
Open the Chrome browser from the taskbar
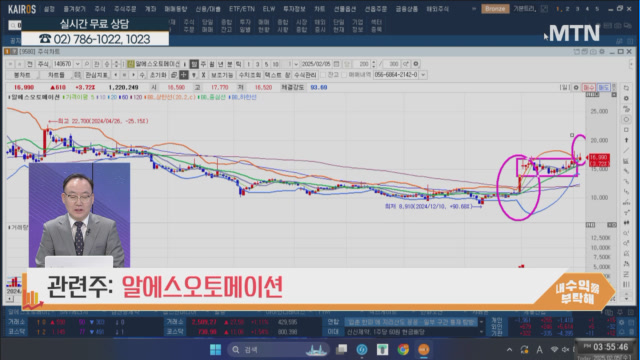(403, 349)
